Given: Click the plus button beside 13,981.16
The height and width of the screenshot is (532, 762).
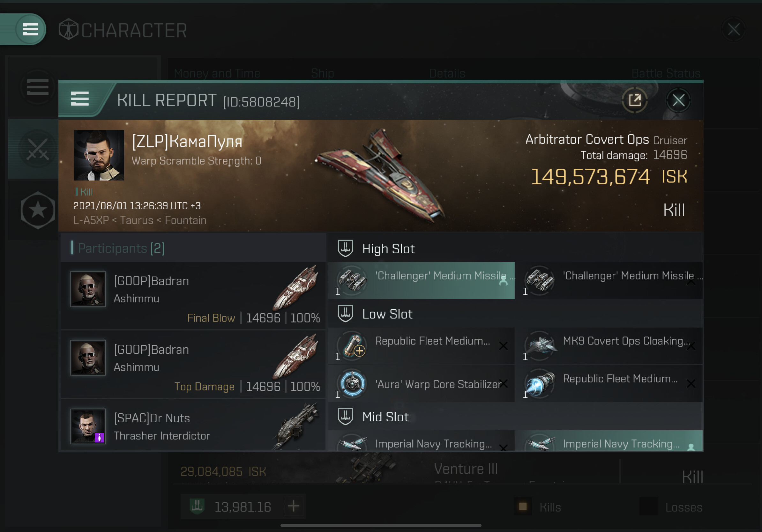Looking at the screenshot, I should pos(294,506).
